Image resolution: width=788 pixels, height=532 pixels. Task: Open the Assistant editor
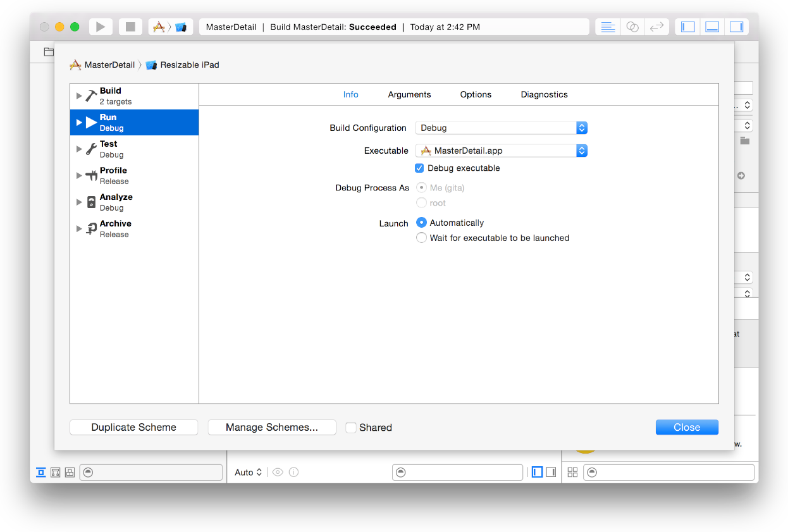(x=632, y=27)
